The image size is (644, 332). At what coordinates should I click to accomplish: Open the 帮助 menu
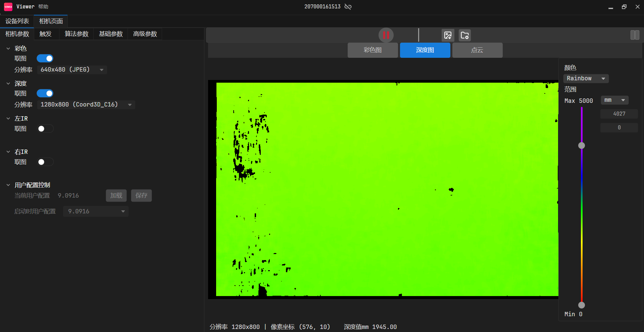tap(43, 7)
